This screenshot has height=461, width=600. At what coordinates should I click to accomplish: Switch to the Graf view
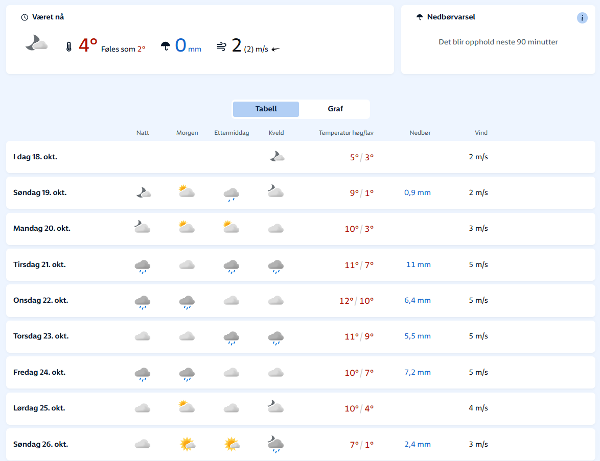(334, 109)
